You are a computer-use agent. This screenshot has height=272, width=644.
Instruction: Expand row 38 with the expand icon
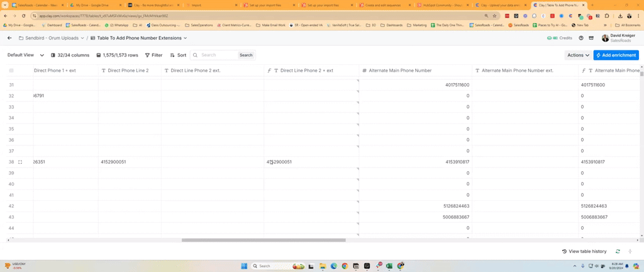pyautogui.click(x=20, y=162)
